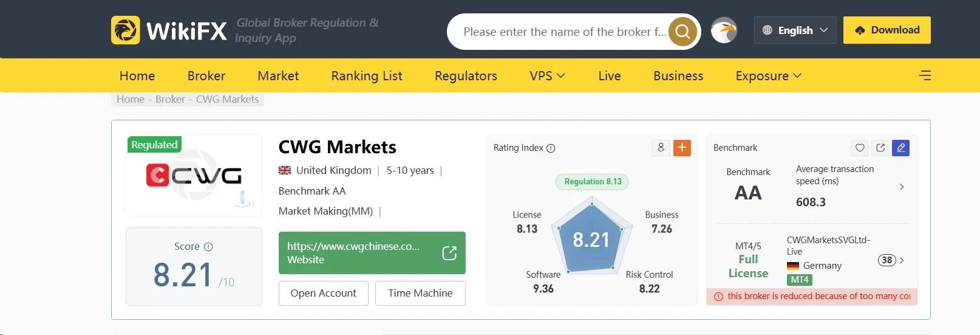Screen dimensions: 980x335
Task: Open the eagle avatar profile icon
Action: click(x=724, y=30)
